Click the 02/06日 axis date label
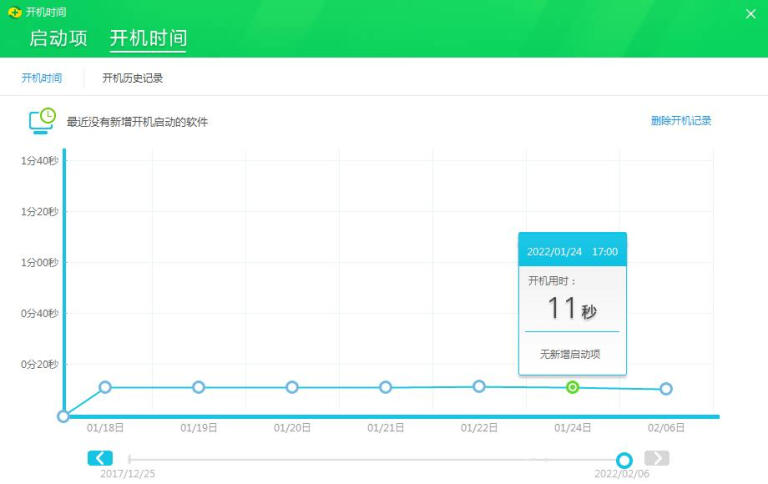The image size is (768, 484). click(x=666, y=428)
